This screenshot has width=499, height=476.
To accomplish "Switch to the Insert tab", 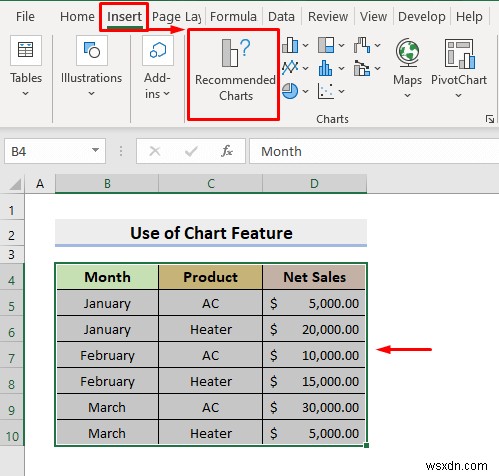I will [124, 17].
